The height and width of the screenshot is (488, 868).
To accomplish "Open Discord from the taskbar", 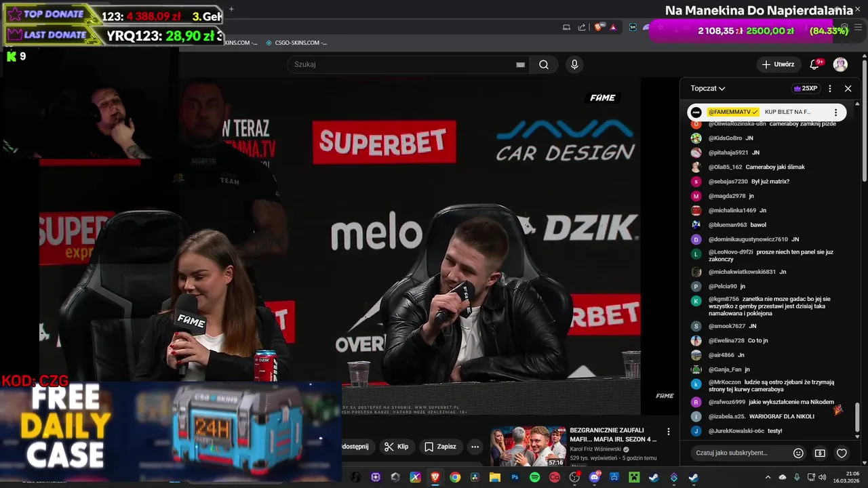I will tap(595, 477).
